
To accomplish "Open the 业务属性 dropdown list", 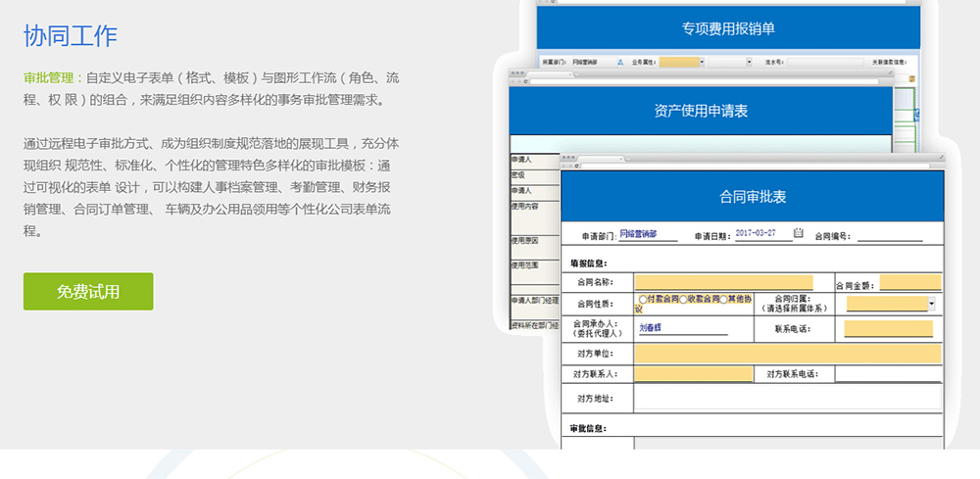I will pos(702,62).
